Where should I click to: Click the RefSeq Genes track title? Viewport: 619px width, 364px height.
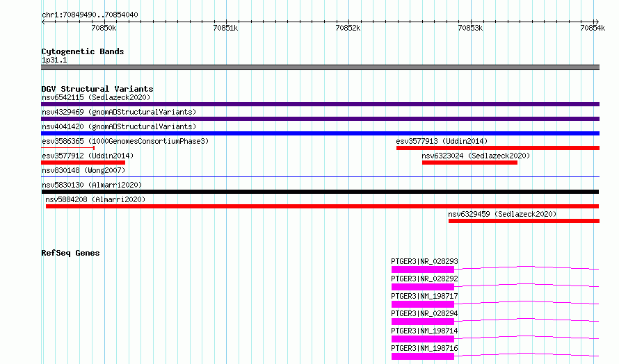(70, 253)
